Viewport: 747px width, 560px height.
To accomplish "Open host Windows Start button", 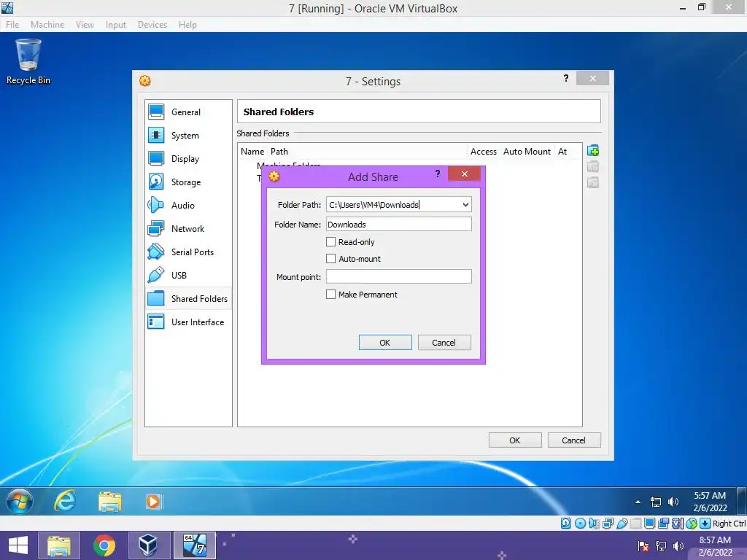I will (18, 545).
